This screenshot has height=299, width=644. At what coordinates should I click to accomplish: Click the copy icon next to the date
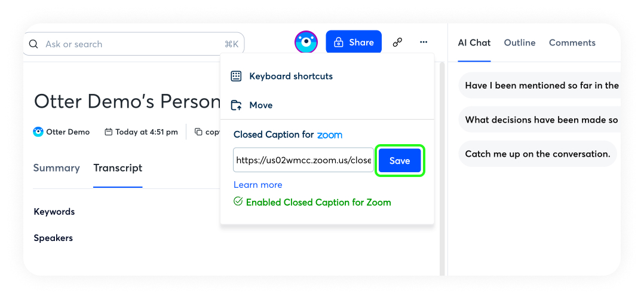(x=199, y=132)
